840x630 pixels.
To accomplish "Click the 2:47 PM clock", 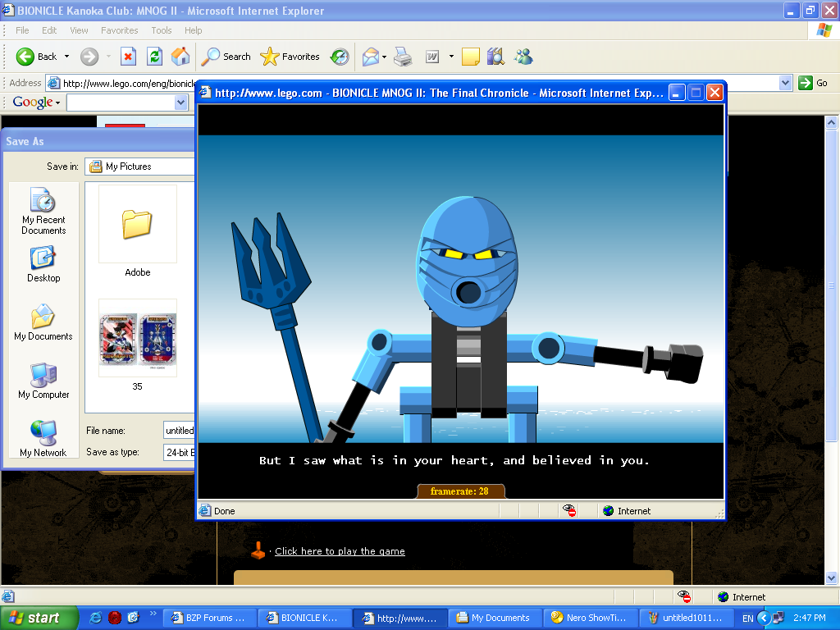I will point(810,618).
